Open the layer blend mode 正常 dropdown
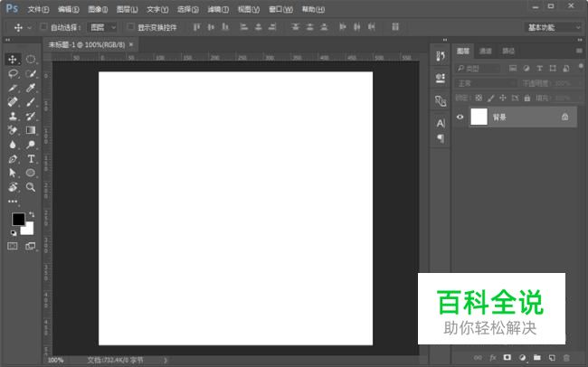Image resolution: width=588 pixels, height=367 pixels. pyautogui.click(x=486, y=83)
